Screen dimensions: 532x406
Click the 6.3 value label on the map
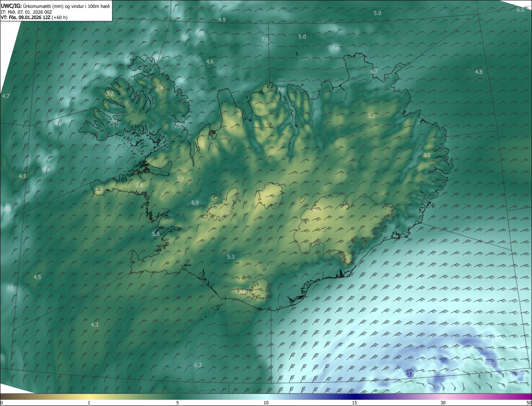point(198,365)
